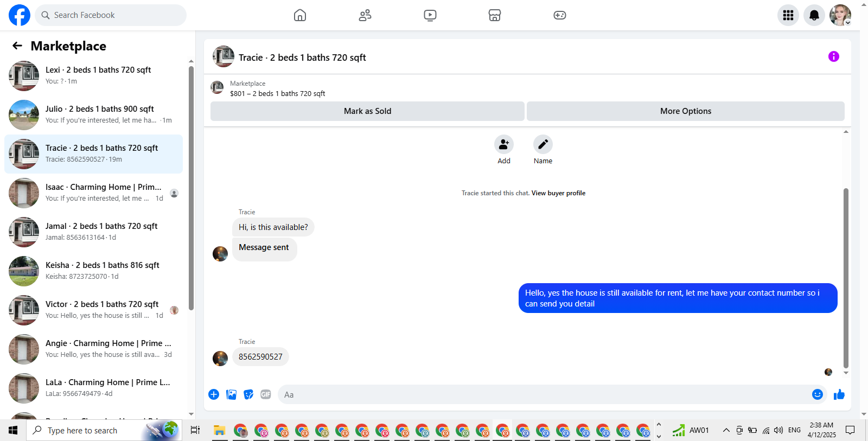
Task: Switch input language via ENG indicator
Action: tap(794, 430)
